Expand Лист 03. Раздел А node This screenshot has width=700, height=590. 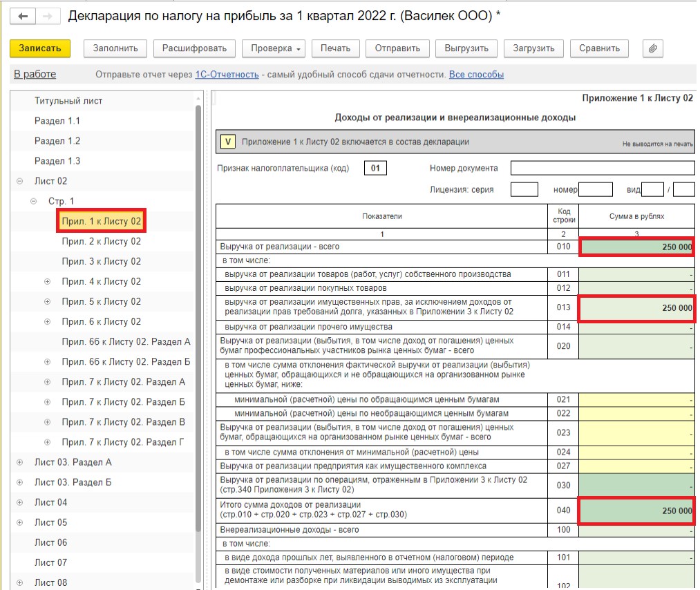pyautogui.click(x=19, y=462)
